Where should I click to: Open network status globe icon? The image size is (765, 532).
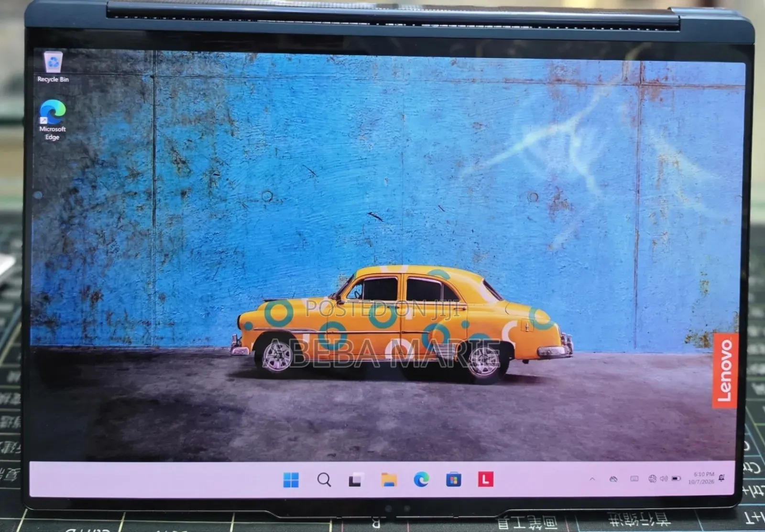point(652,478)
